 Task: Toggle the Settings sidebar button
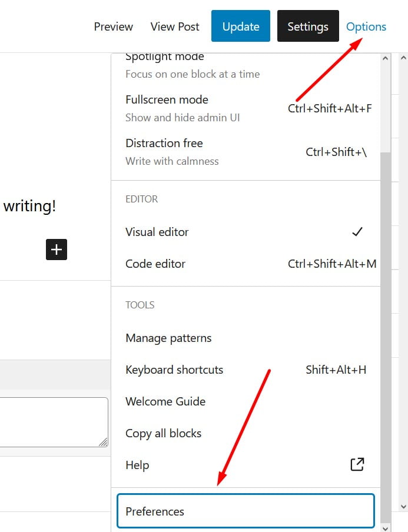click(308, 26)
